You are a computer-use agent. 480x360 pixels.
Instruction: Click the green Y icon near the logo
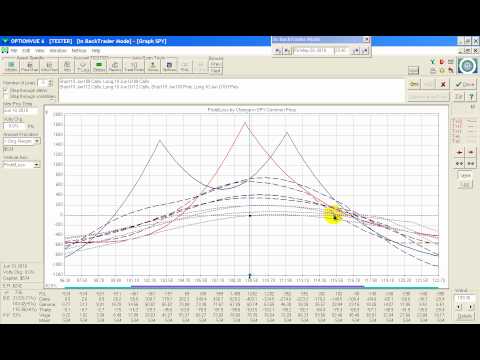pyautogui.click(x=433, y=62)
